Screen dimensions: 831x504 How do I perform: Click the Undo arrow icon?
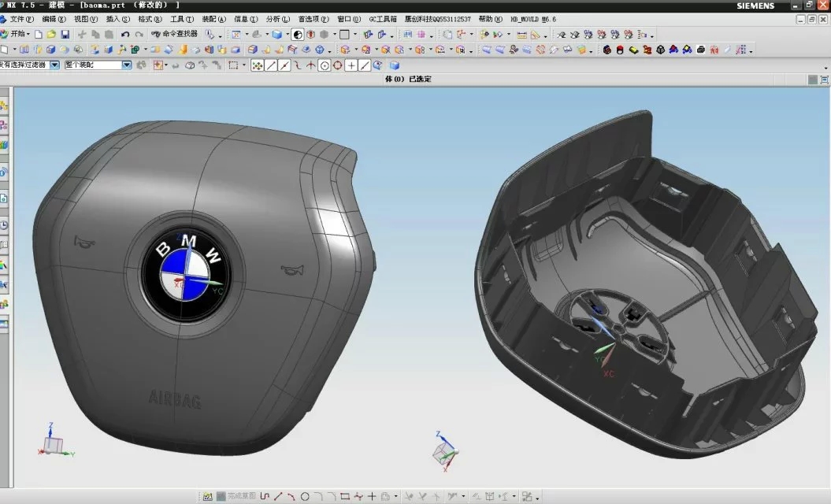[125, 35]
